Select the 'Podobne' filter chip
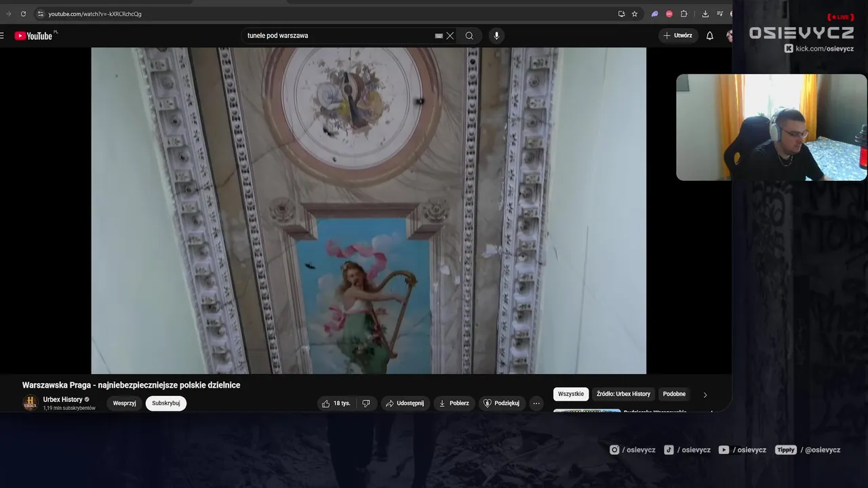This screenshot has height=488, width=868. point(674,394)
